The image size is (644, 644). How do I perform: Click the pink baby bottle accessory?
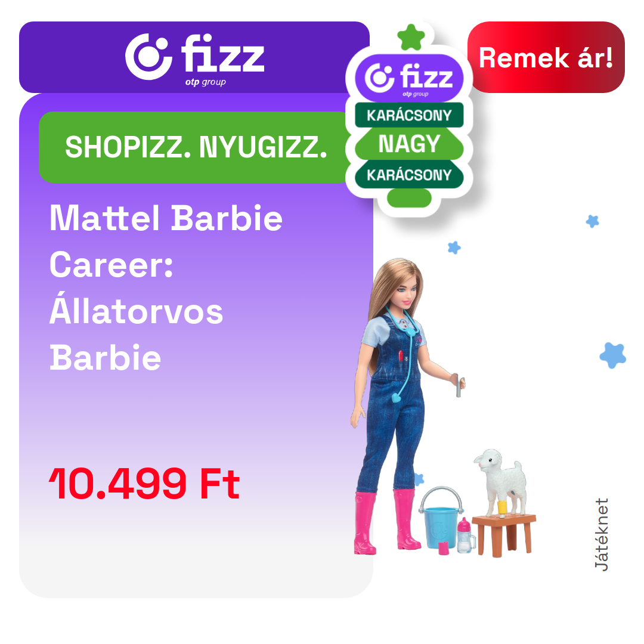click(x=465, y=535)
